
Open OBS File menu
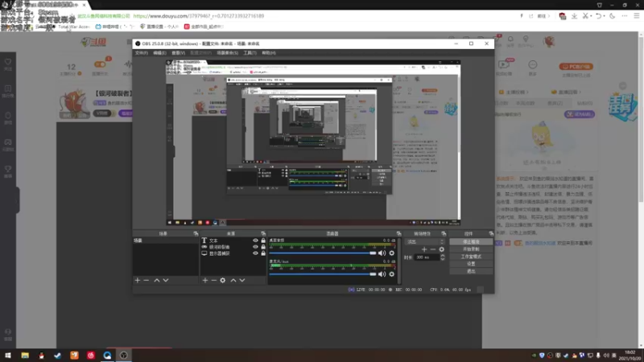point(142,53)
